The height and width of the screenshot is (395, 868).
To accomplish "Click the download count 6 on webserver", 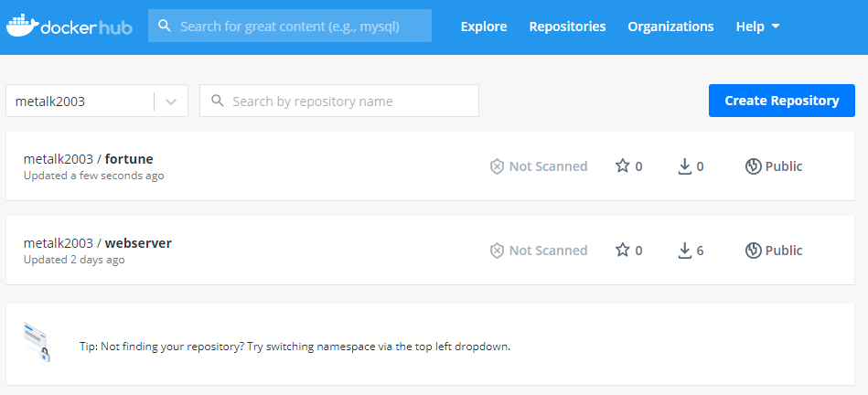I will [x=700, y=251].
